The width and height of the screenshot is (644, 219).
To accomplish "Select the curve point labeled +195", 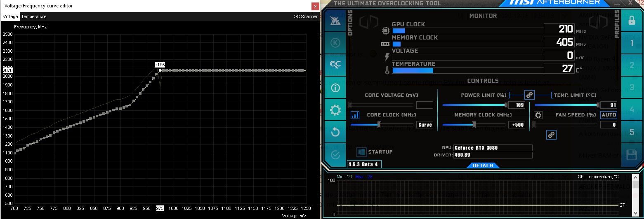I will (x=160, y=70).
